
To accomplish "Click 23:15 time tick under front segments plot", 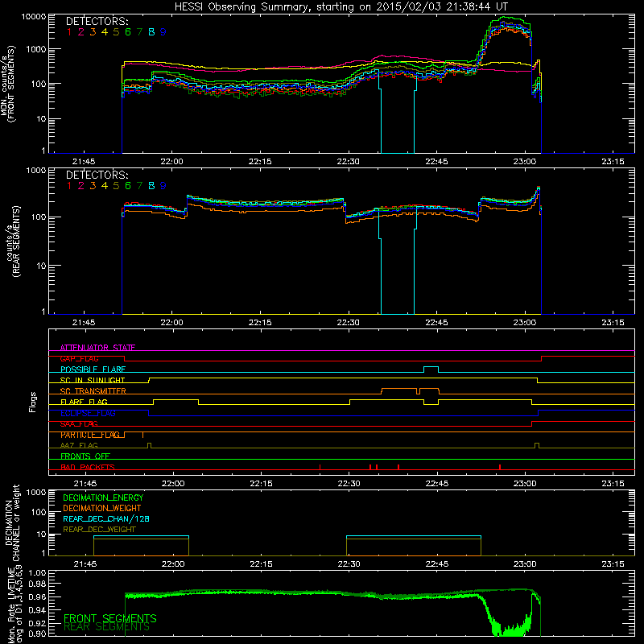I will coord(613,162).
